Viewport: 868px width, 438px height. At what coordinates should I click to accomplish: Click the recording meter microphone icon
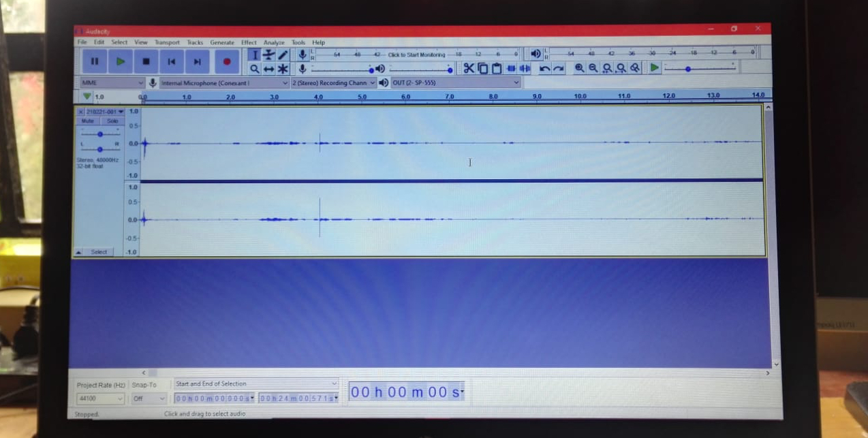click(x=303, y=54)
